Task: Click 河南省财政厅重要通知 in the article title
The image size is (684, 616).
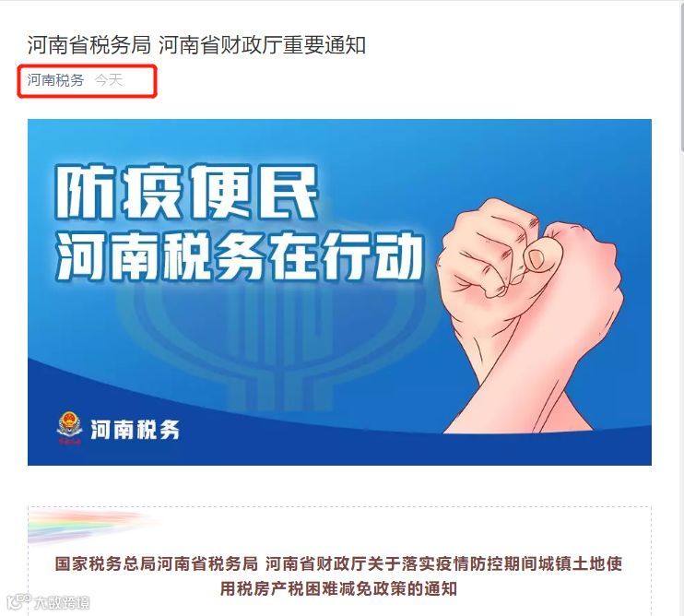Action: tap(262, 45)
